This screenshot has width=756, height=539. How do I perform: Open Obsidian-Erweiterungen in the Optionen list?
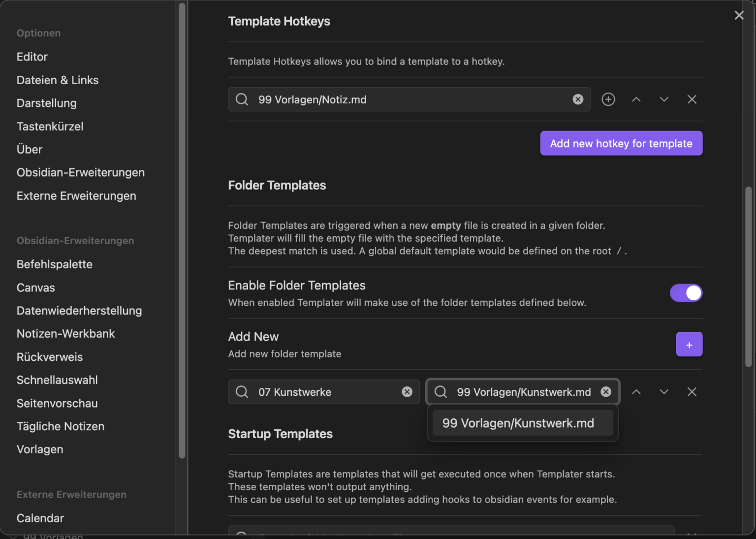(81, 172)
